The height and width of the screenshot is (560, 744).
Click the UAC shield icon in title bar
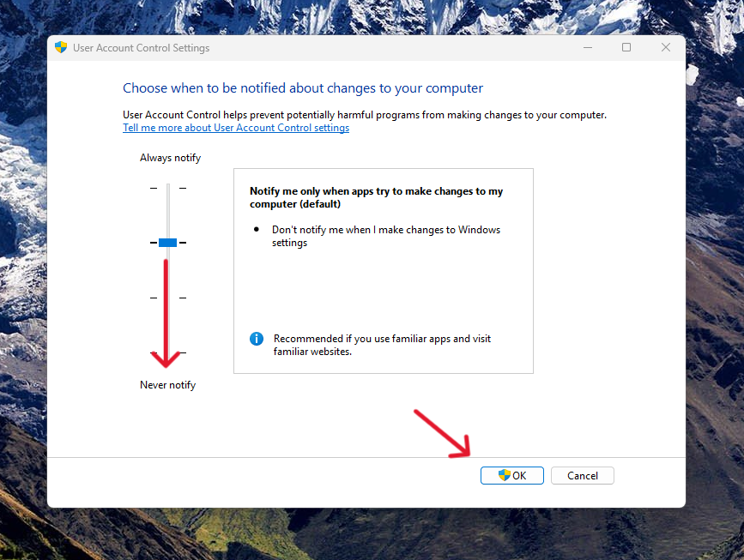coord(61,47)
